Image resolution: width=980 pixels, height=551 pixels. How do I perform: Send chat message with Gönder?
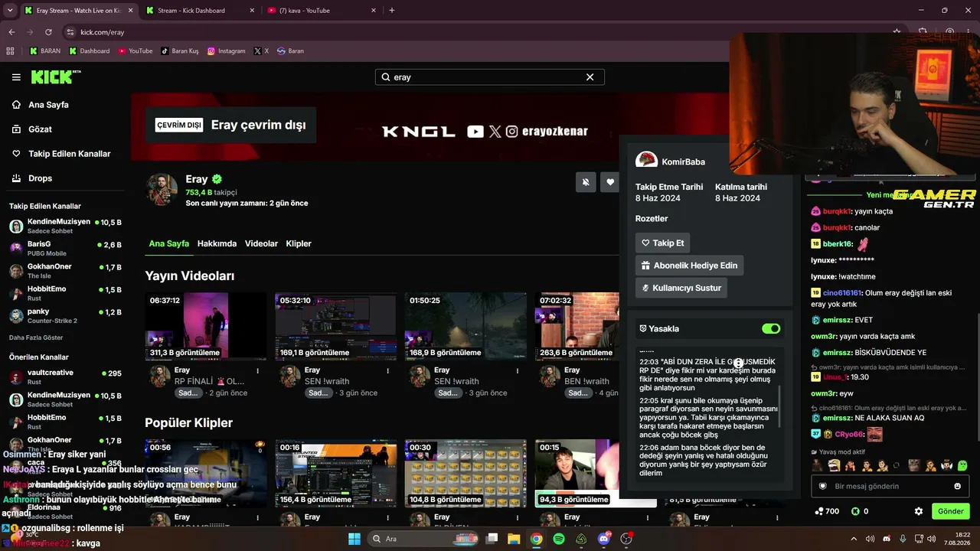(950, 511)
